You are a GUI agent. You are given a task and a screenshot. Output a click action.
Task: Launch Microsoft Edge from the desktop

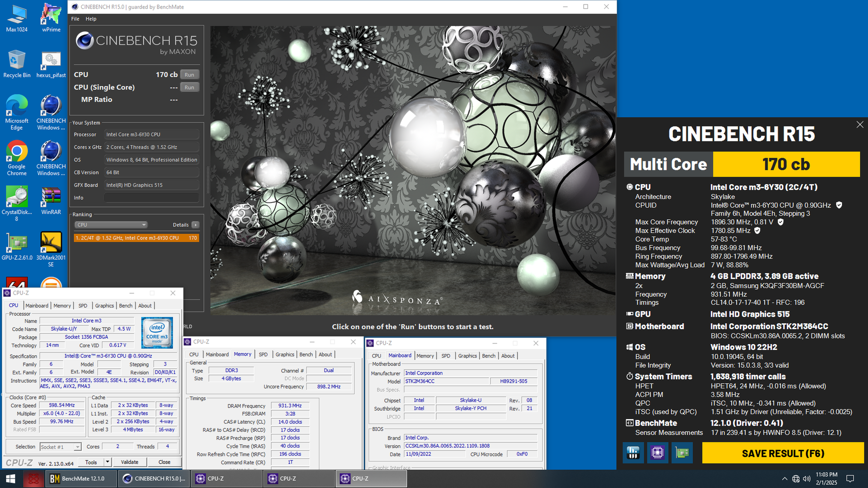click(17, 113)
